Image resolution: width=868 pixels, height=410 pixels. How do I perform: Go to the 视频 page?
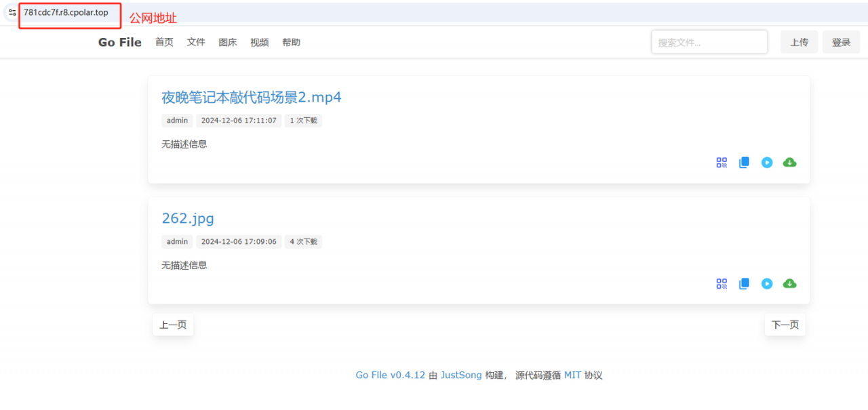click(260, 42)
